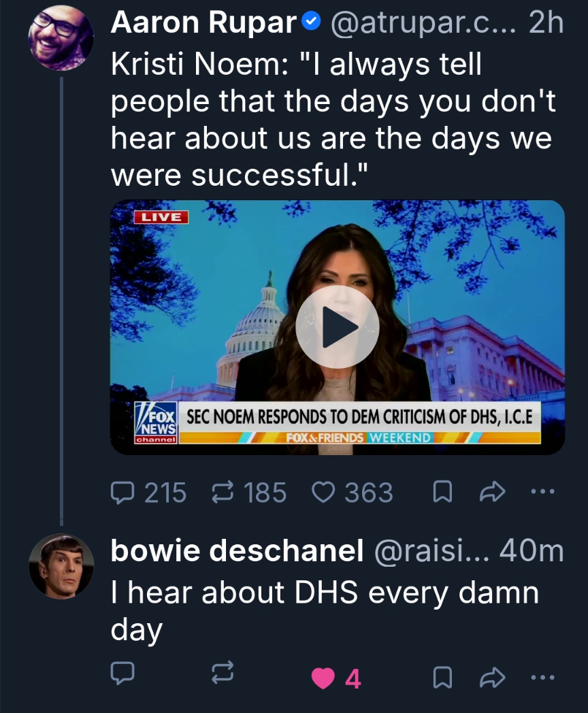Viewport: 588px width, 713px height.
Task: Open bowie deschanel's display name link
Action: 236,552
